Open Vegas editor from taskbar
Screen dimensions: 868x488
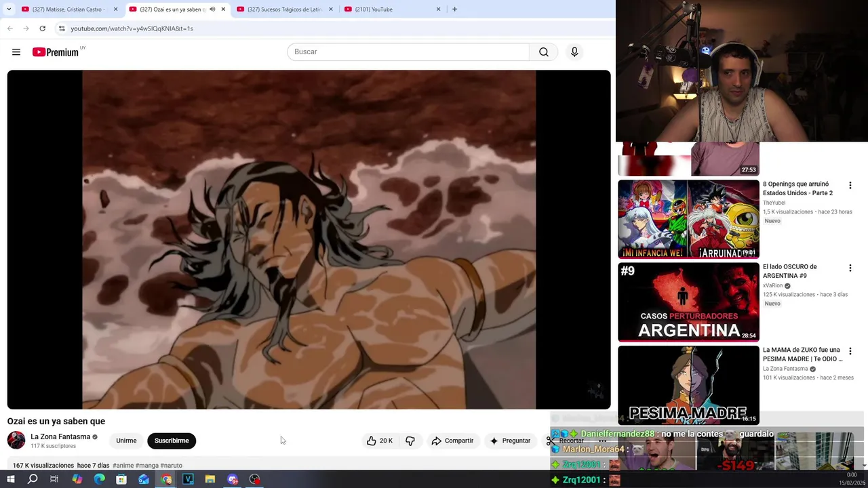pos(188,479)
